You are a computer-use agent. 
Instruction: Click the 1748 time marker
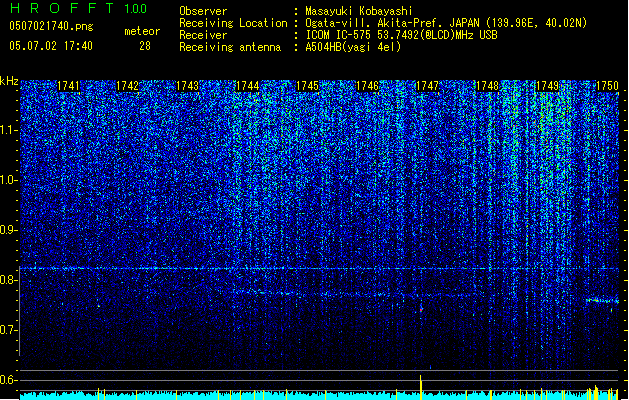coord(487,86)
